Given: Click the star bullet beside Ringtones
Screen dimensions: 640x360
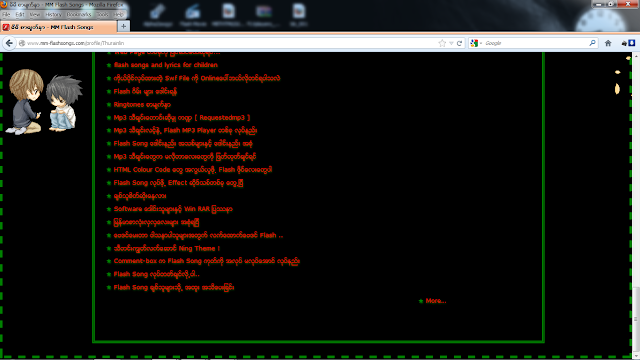Looking at the screenshot, I should pyautogui.click(x=109, y=104).
